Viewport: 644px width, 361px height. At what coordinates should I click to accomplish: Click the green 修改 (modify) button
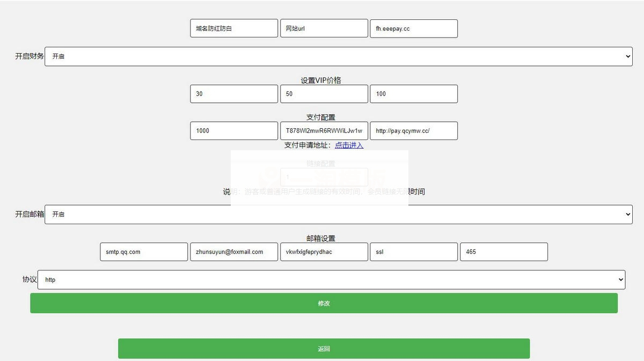(324, 303)
